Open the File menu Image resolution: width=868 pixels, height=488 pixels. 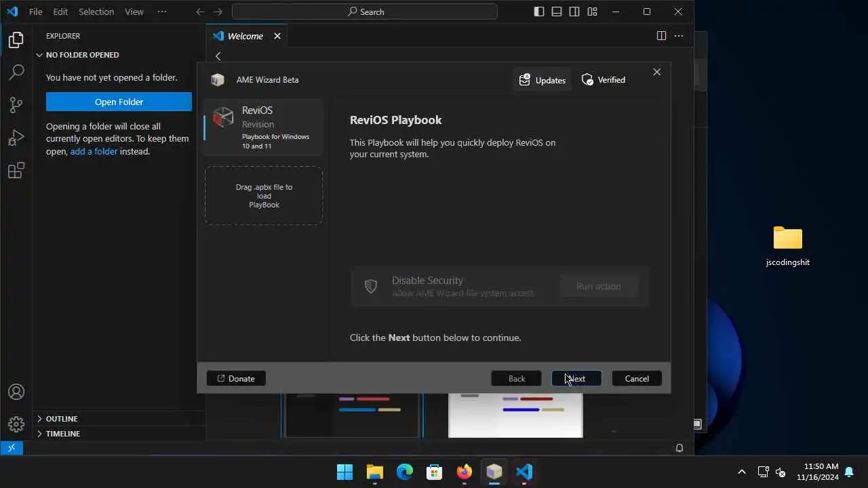click(x=35, y=12)
